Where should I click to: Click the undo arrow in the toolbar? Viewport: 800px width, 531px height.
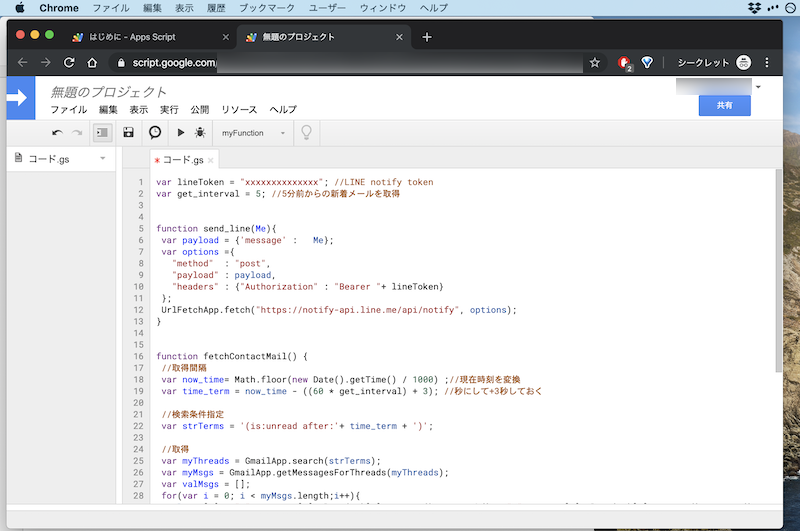(57, 132)
